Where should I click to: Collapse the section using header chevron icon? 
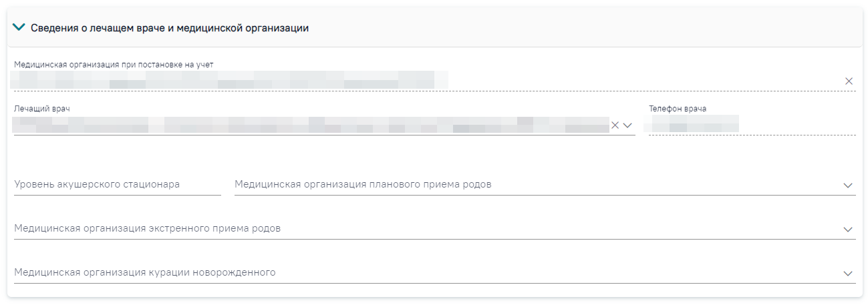tap(19, 28)
